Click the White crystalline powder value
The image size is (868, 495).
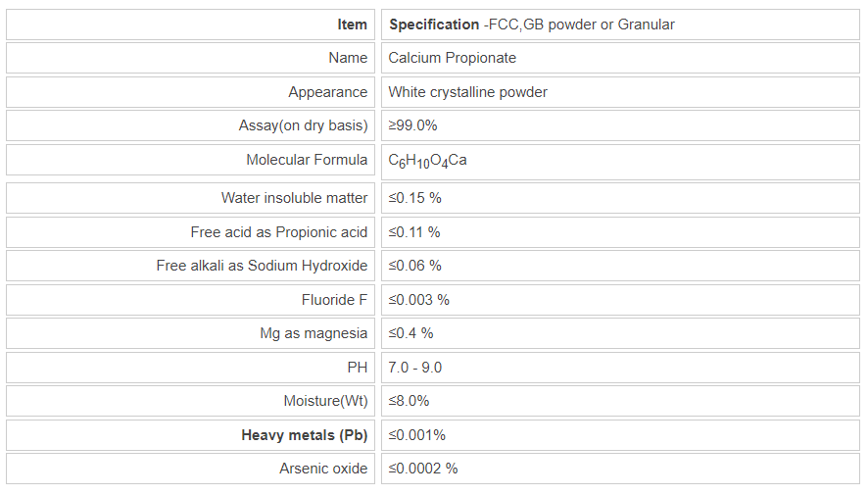pyautogui.click(x=467, y=92)
